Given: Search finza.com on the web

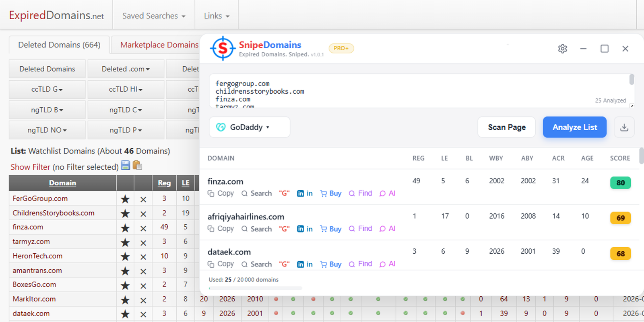Looking at the screenshot, I should pyautogui.click(x=257, y=193).
